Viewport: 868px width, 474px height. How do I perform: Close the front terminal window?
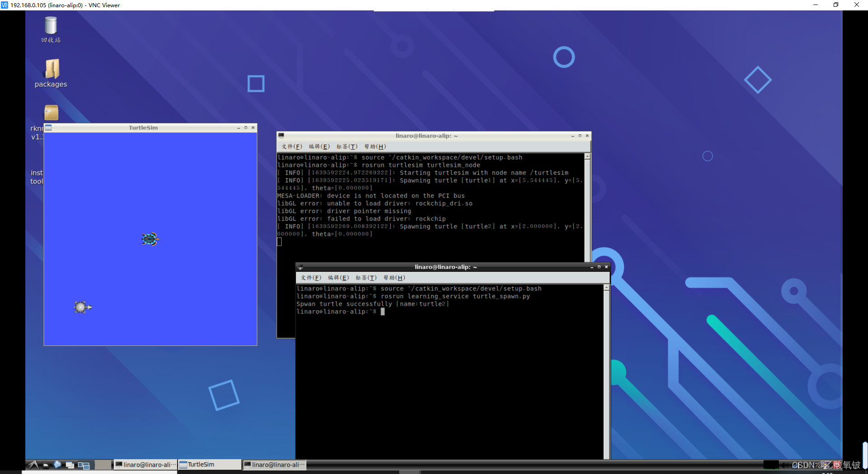tap(606, 267)
